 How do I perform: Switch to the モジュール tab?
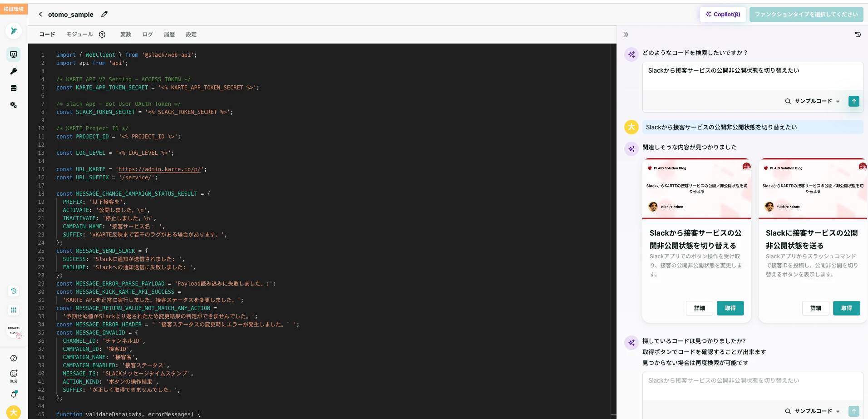pyautogui.click(x=80, y=35)
